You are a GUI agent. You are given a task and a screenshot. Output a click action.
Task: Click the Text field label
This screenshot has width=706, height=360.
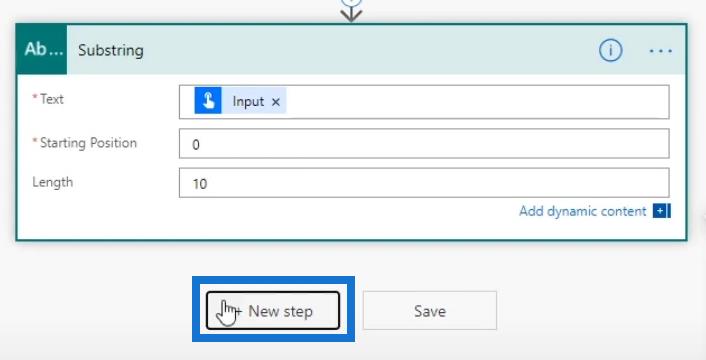click(52, 99)
